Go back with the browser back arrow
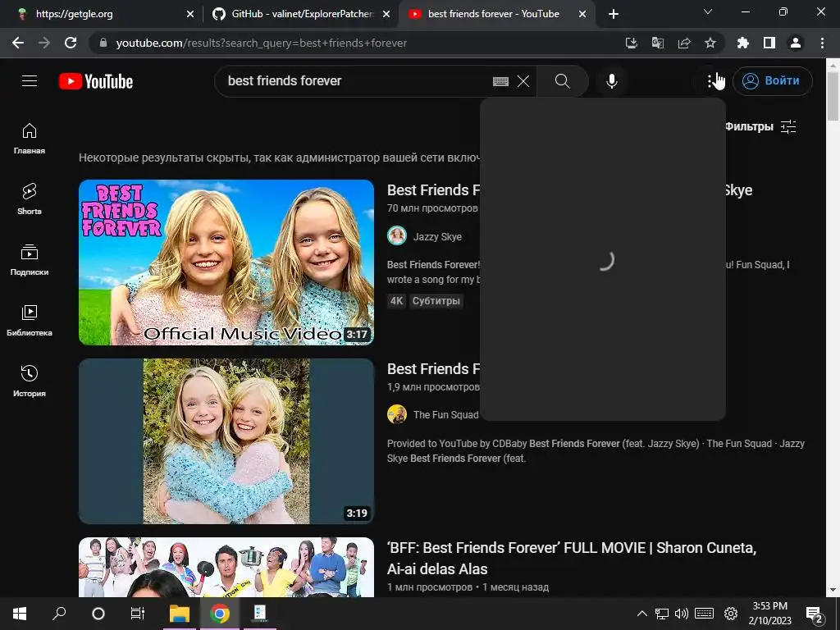 (x=18, y=43)
